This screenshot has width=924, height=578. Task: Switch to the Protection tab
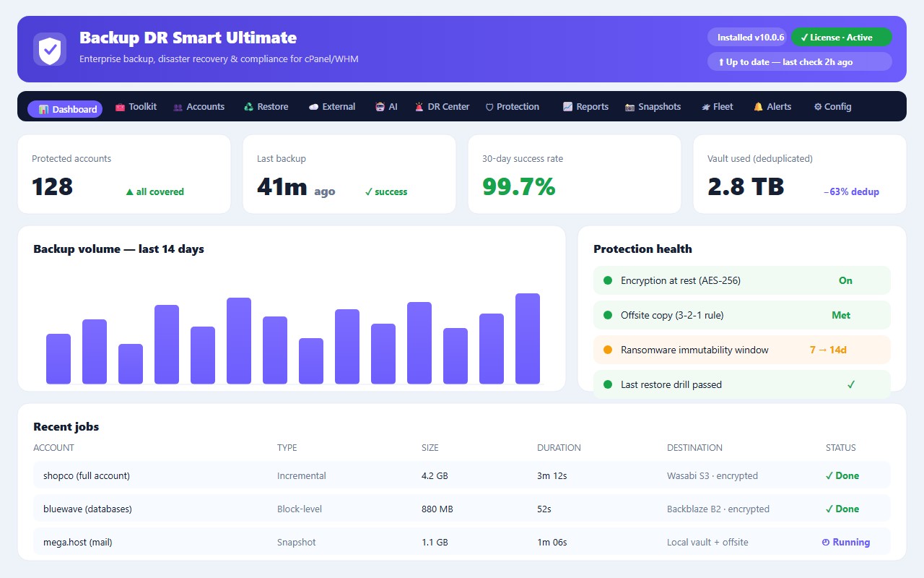513,107
